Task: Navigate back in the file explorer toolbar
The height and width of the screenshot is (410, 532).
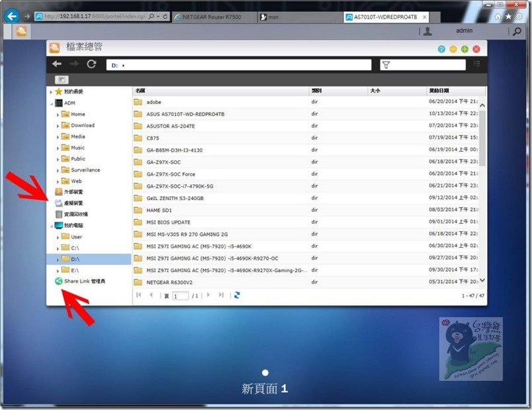Action: click(57, 64)
